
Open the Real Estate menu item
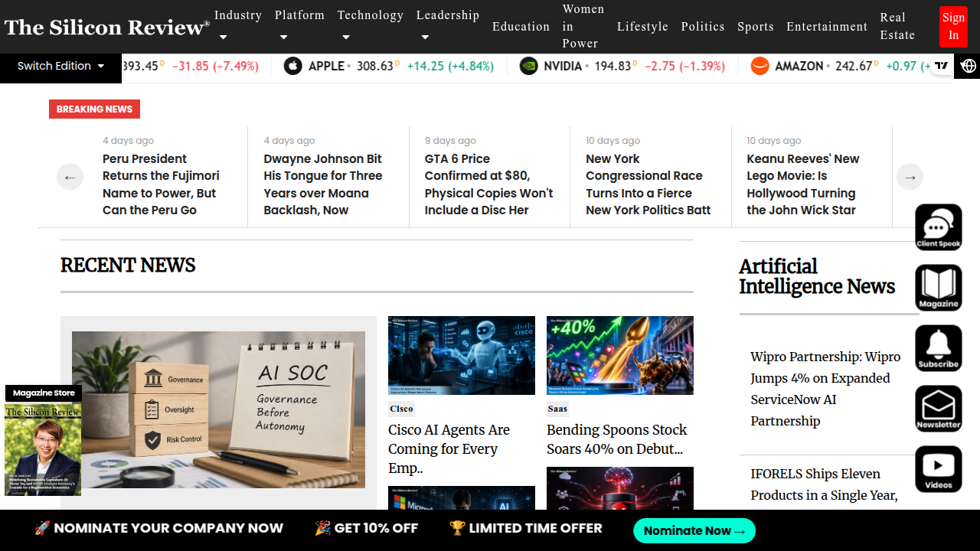897,26
